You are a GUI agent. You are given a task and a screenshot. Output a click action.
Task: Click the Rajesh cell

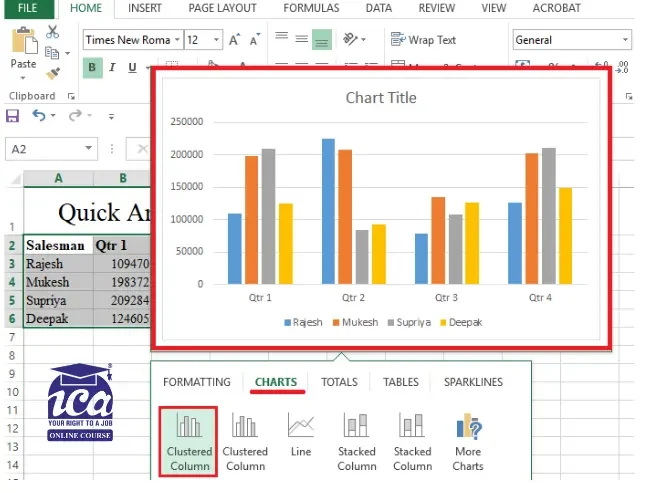[58, 264]
